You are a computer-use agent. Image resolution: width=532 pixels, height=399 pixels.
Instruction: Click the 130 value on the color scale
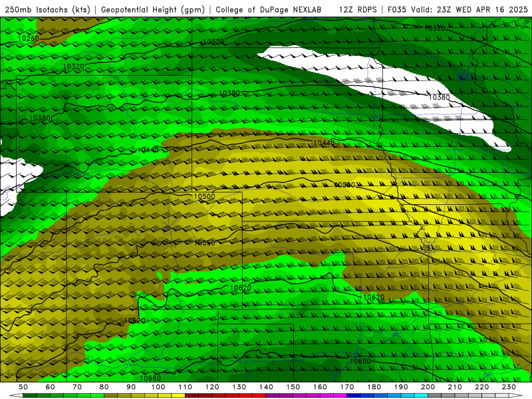239,387
